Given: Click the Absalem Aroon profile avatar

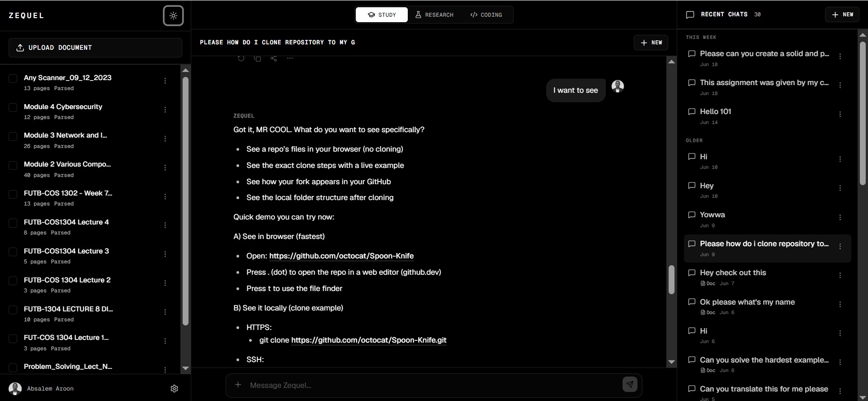Looking at the screenshot, I should point(15,389).
